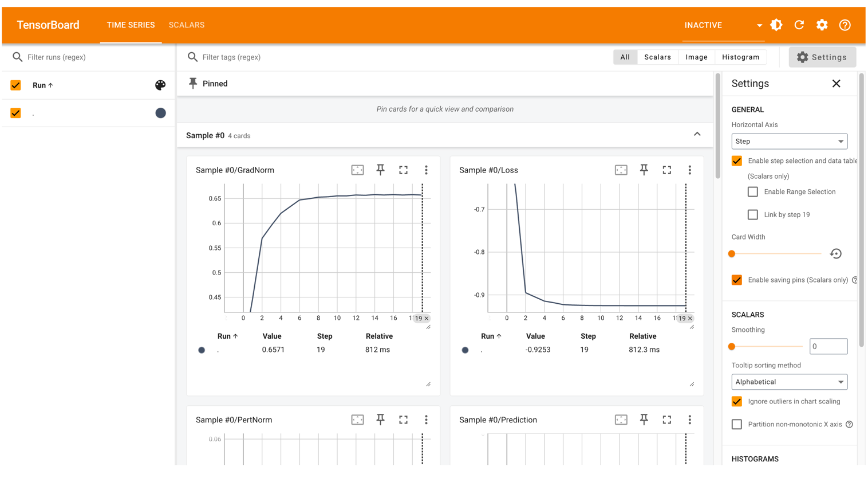
Task: Open the gear settings in the top bar
Action: 822,25
